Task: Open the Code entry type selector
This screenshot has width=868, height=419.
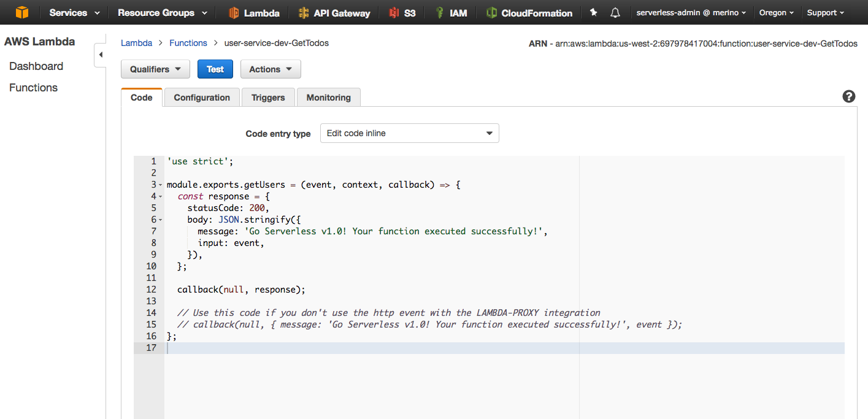Action: pyautogui.click(x=410, y=133)
